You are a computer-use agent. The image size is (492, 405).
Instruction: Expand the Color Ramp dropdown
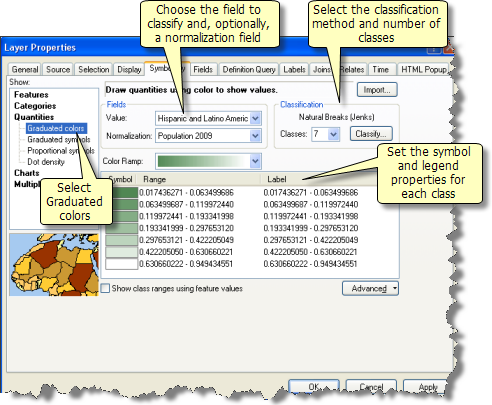point(255,161)
